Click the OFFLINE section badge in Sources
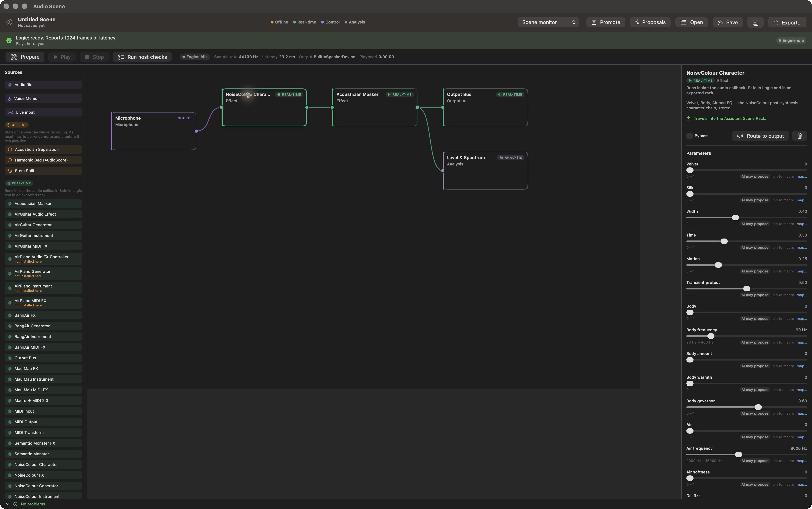Image resolution: width=812 pixels, height=509 pixels. click(x=17, y=125)
